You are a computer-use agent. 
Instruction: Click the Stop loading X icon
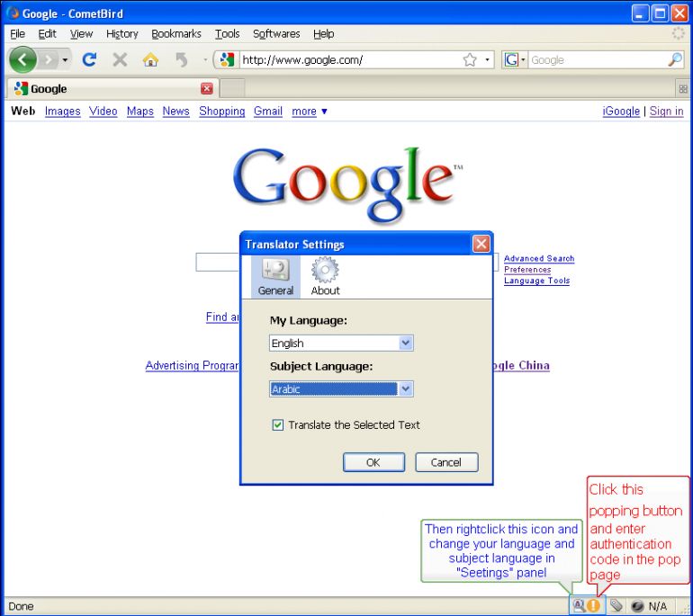(120, 60)
